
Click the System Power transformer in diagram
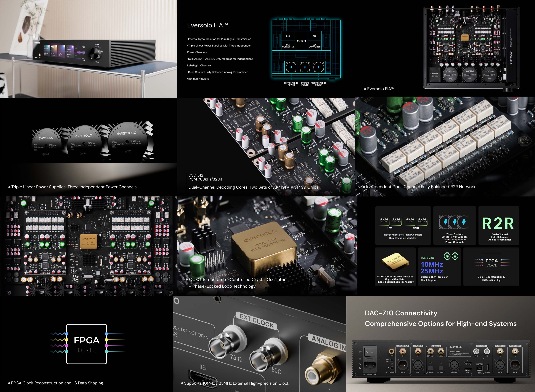pyautogui.click(x=305, y=67)
